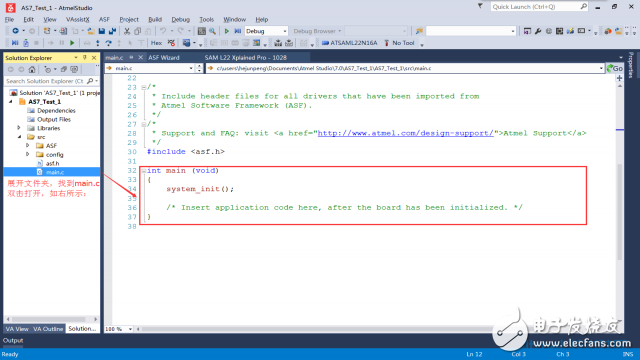Screen dimensions: 640x360
Task: Click the Save file toolbar icon
Action: (102, 31)
